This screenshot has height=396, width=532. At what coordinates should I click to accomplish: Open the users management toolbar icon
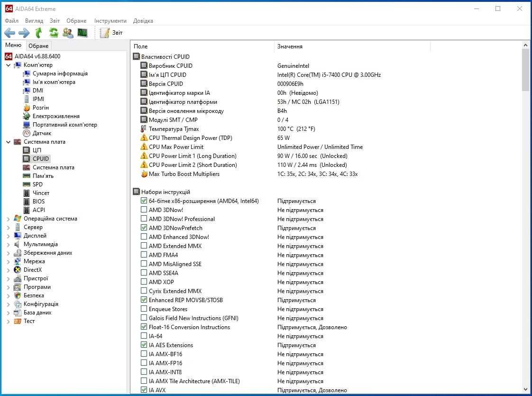[x=68, y=33]
